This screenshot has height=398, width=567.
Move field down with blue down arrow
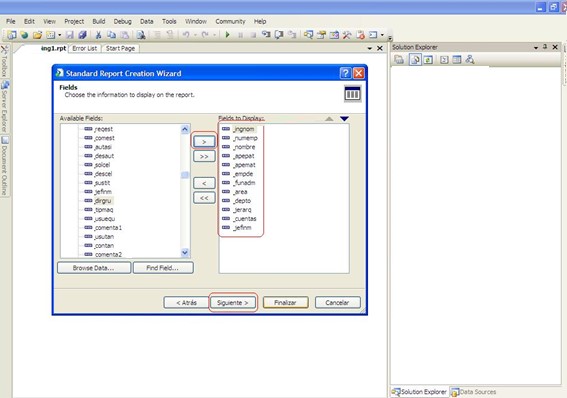click(x=344, y=119)
